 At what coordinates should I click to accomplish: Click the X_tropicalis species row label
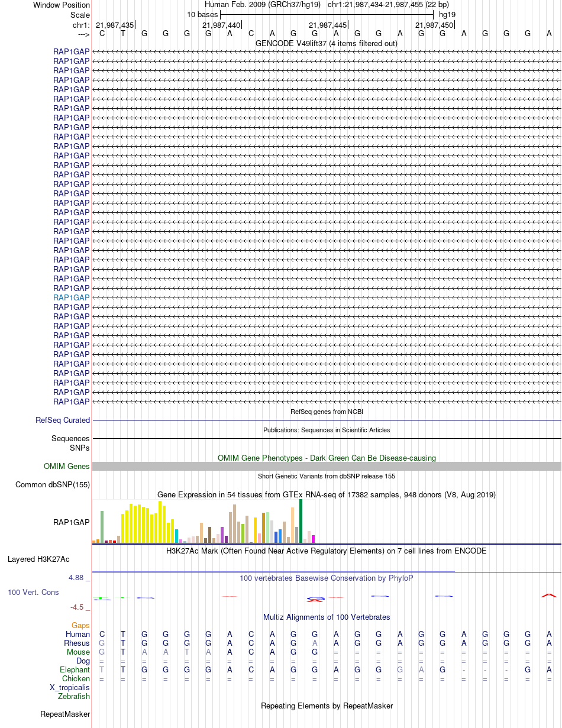pyautogui.click(x=70, y=687)
